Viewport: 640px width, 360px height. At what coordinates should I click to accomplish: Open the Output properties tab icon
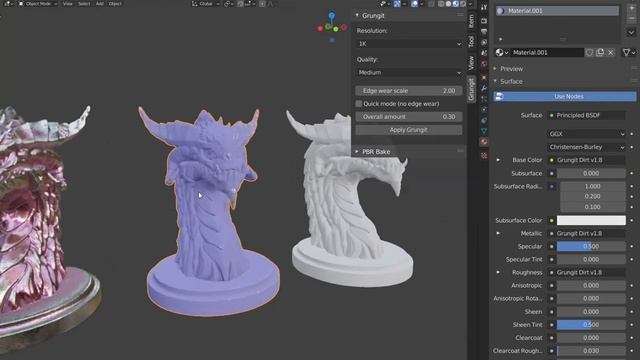coord(484,31)
